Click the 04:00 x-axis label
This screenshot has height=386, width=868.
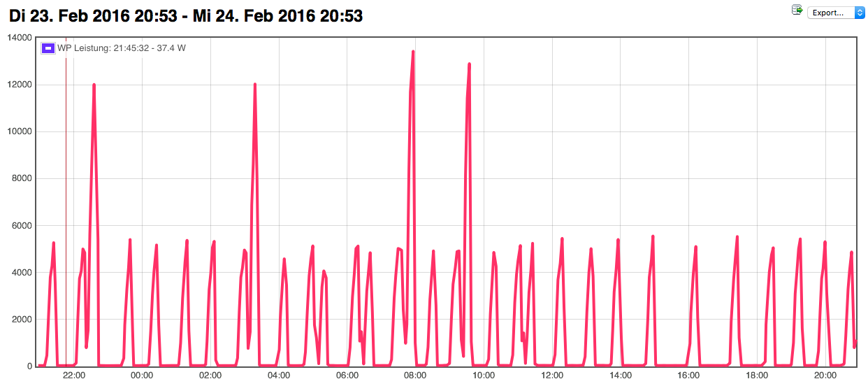click(x=279, y=376)
